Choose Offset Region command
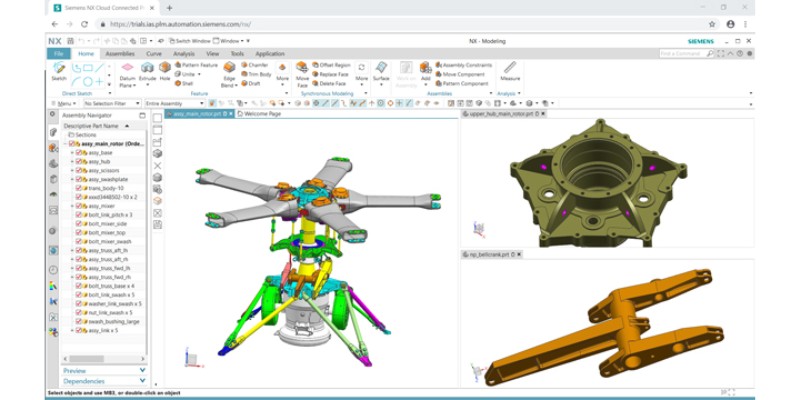800x400 pixels. 331,65
